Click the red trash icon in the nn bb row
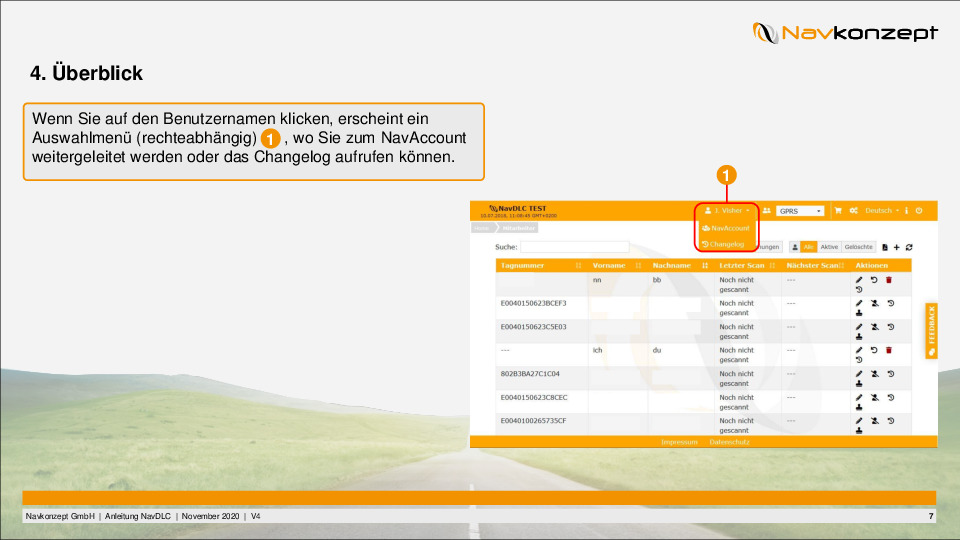Image resolution: width=960 pixels, height=540 pixels. pos(889,280)
